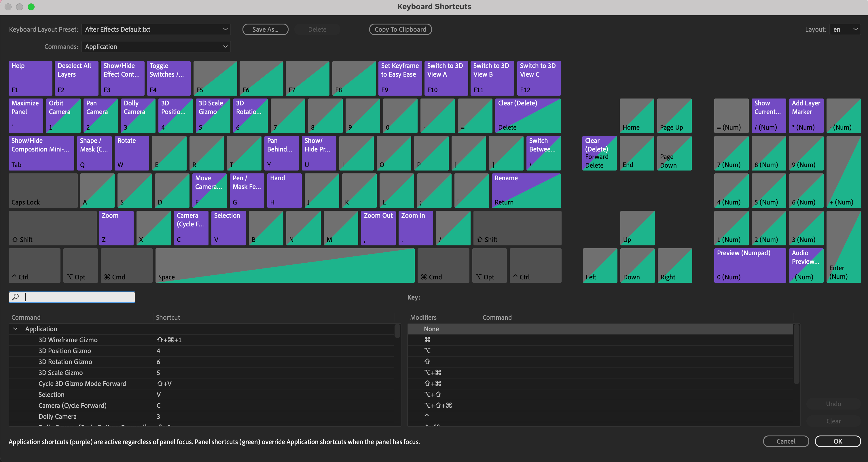Viewport: 868px width, 462px height.
Task: Click the Space bar key
Action: (285, 265)
